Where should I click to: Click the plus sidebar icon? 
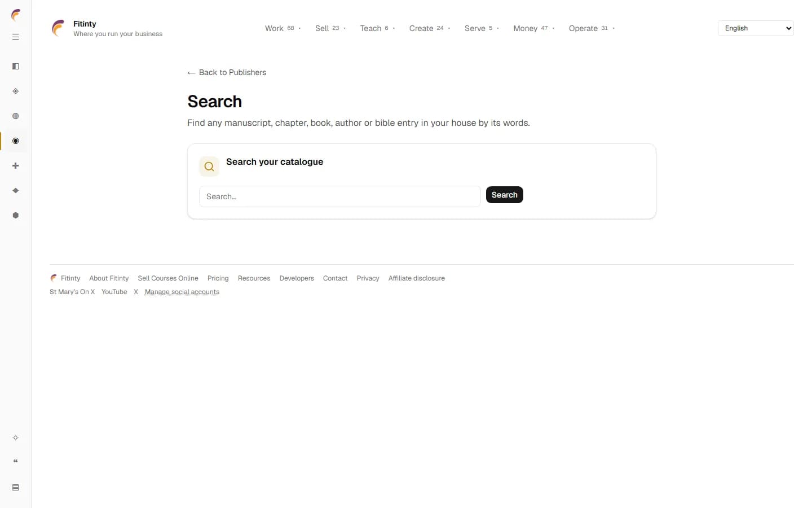click(x=16, y=166)
